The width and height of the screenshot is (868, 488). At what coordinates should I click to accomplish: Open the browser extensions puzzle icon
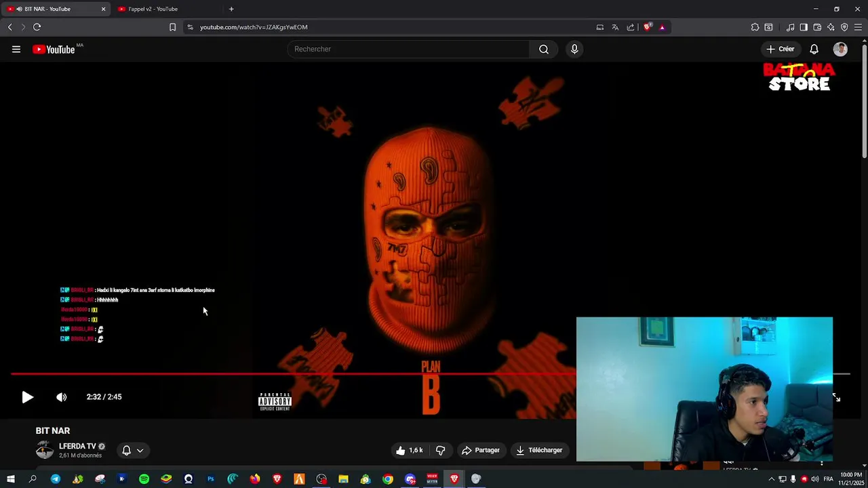[755, 27]
